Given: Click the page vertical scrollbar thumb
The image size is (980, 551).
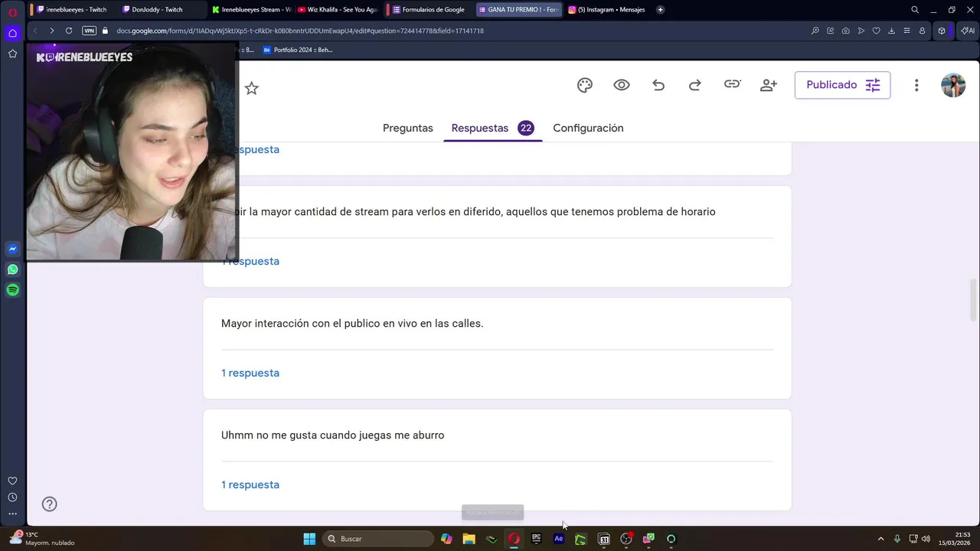Looking at the screenshot, I should coord(973,299).
